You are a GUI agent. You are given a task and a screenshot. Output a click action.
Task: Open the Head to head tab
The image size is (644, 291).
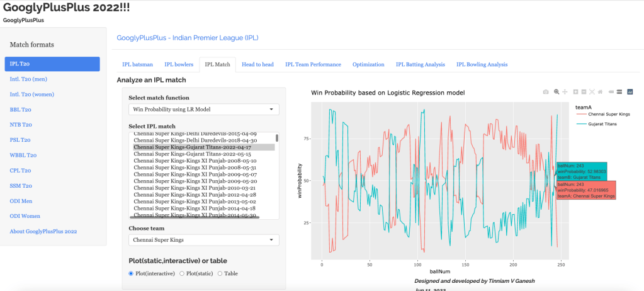(x=257, y=64)
